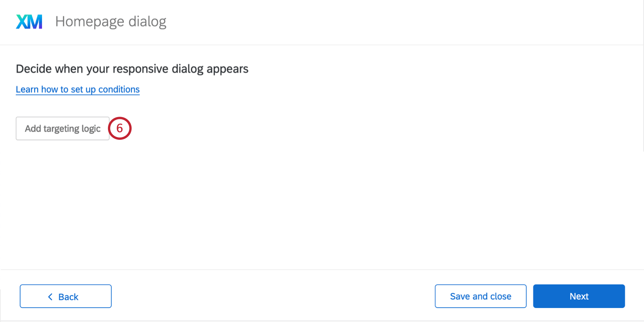Image resolution: width=644 pixels, height=322 pixels.
Task: Start adding targeting conditions for the dialog
Action: pyautogui.click(x=63, y=128)
